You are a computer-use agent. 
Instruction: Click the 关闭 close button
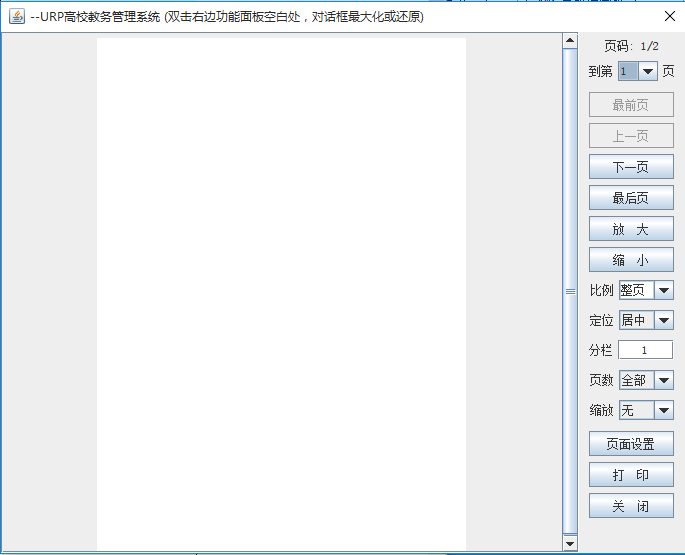pos(631,506)
